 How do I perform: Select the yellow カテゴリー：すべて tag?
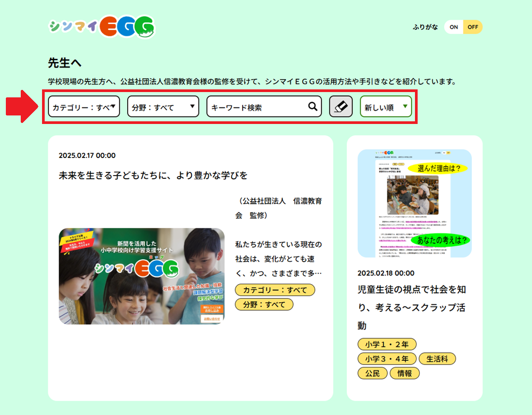[x=275, y=290]
